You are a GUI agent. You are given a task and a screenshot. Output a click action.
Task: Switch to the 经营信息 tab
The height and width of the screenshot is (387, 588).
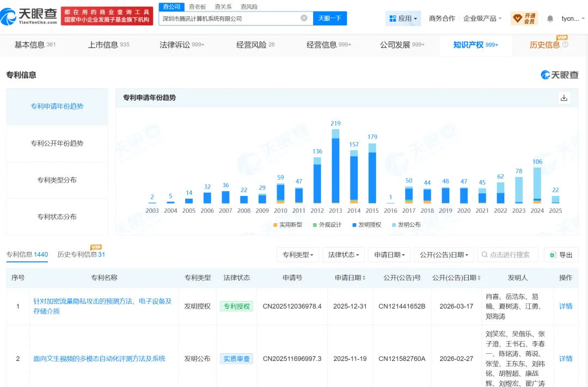(x=329, y=45)
